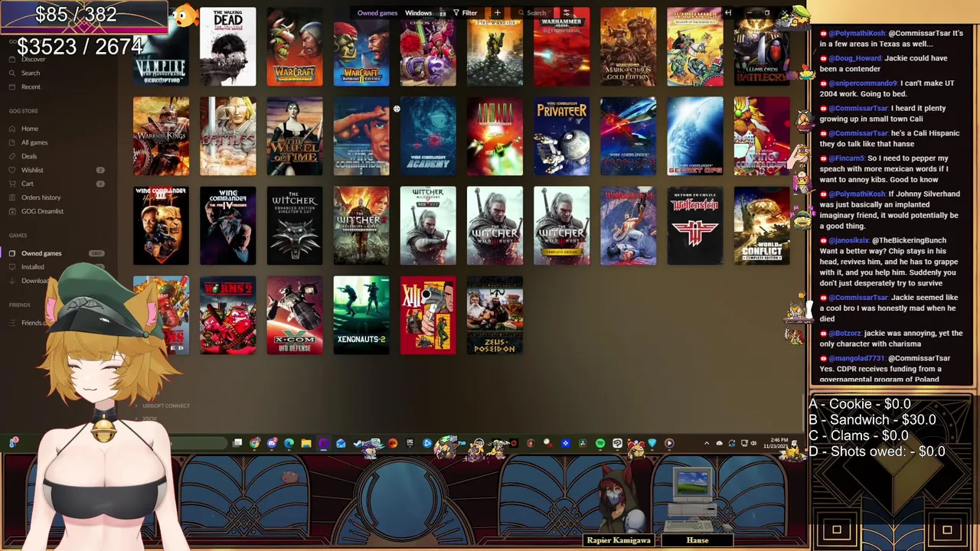Open Warrior Kings game tile

tap(161, 136)
